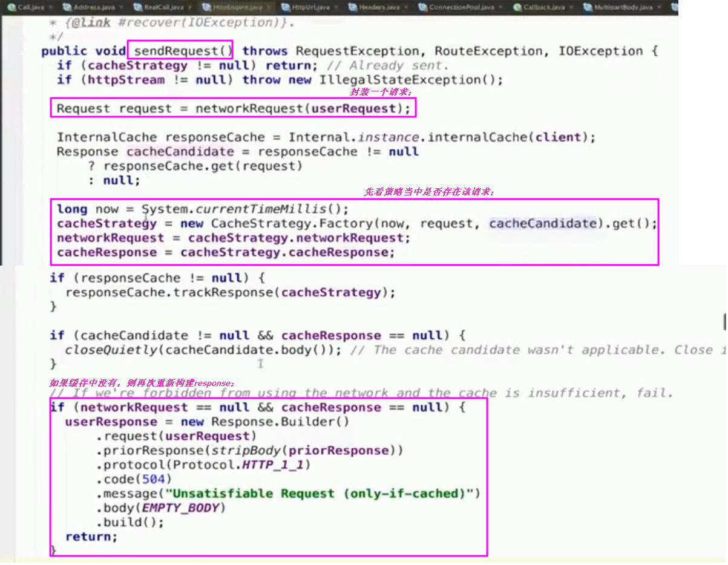Screen dimensions: 728x565
Task: Click the ConnectionPool.java class file icon
Action: point(422,7)
